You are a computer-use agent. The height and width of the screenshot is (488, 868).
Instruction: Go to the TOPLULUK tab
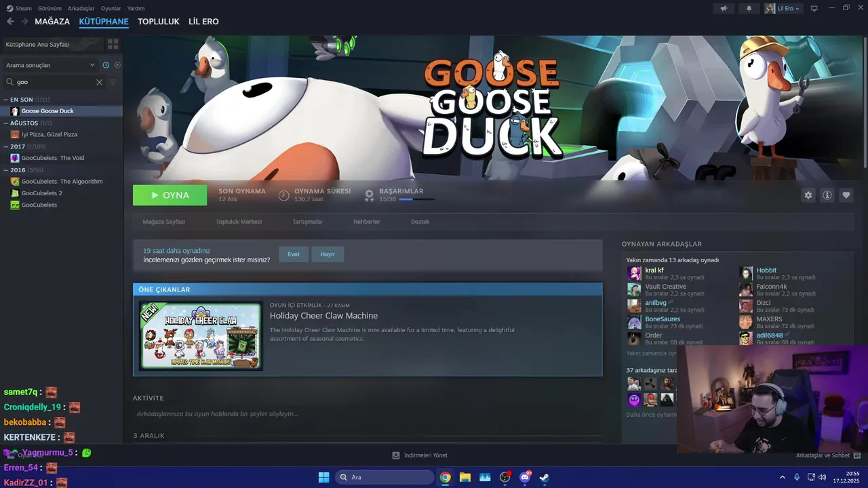pyautogui.click(x=158, y=22)
